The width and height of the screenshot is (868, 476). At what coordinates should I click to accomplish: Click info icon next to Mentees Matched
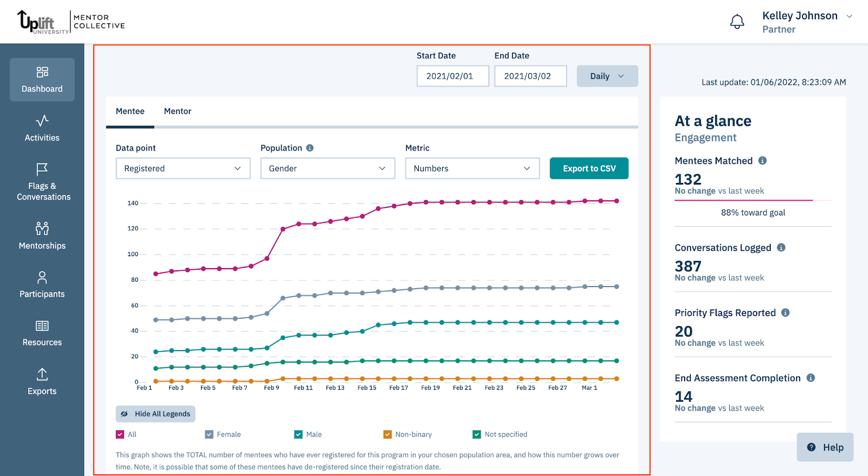[762, 161]
